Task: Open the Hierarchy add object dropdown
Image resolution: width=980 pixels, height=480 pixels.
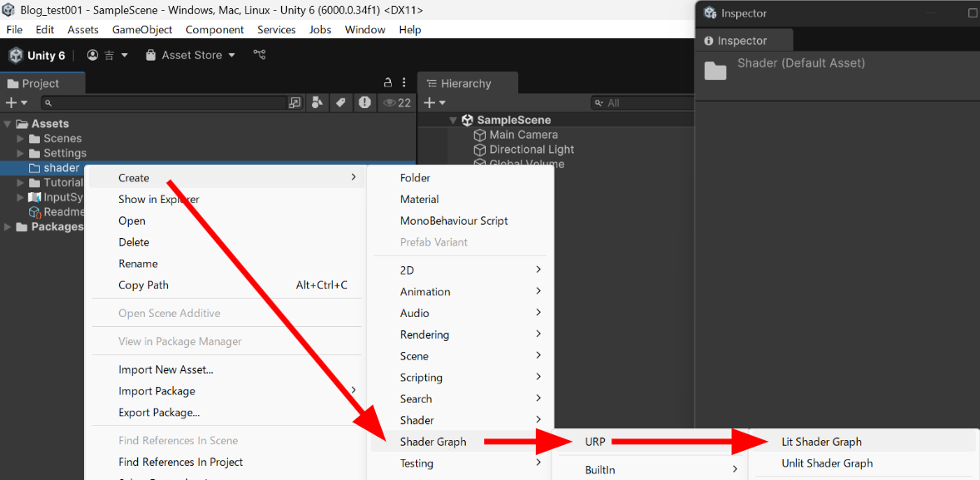Action: coord(434,102)
